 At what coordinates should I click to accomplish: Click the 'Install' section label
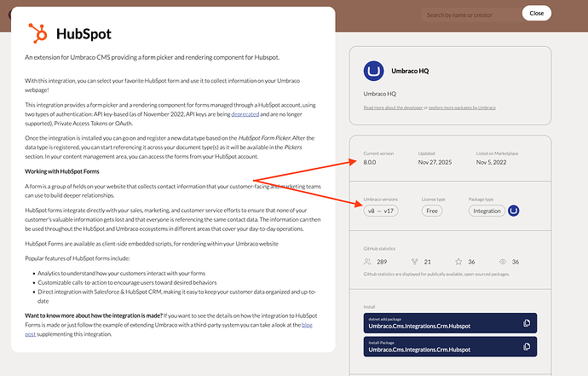coord(369,307)
